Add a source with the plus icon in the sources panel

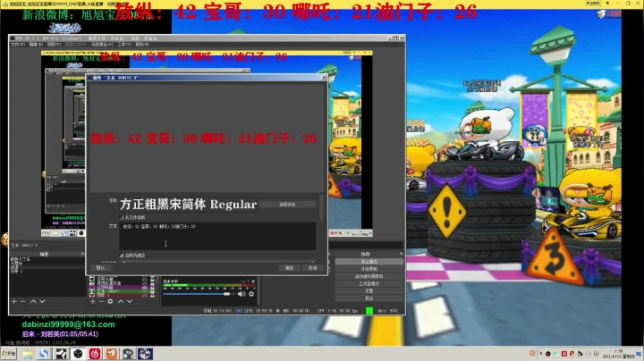[93, 301]
